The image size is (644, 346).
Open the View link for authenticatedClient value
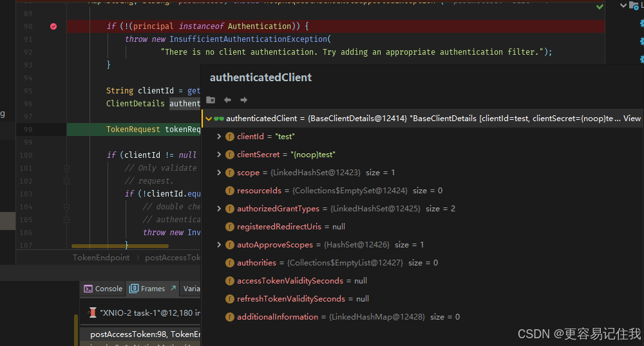click(632, 119)
